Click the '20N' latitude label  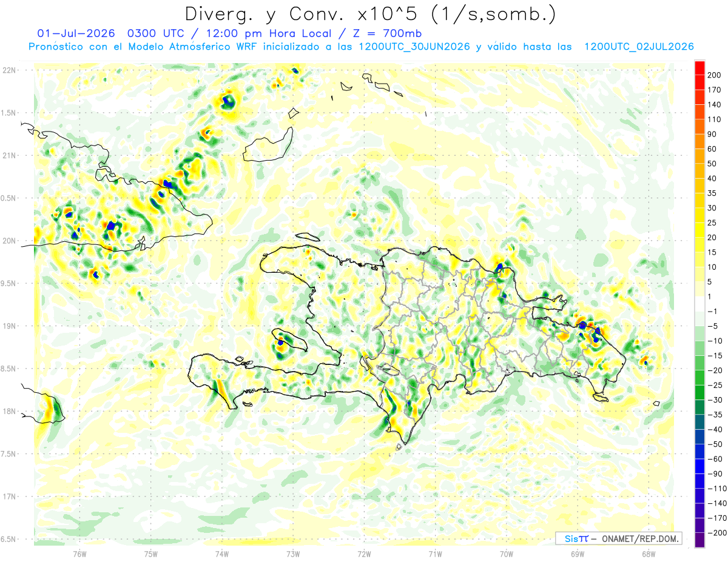click(x=9, y=241)
